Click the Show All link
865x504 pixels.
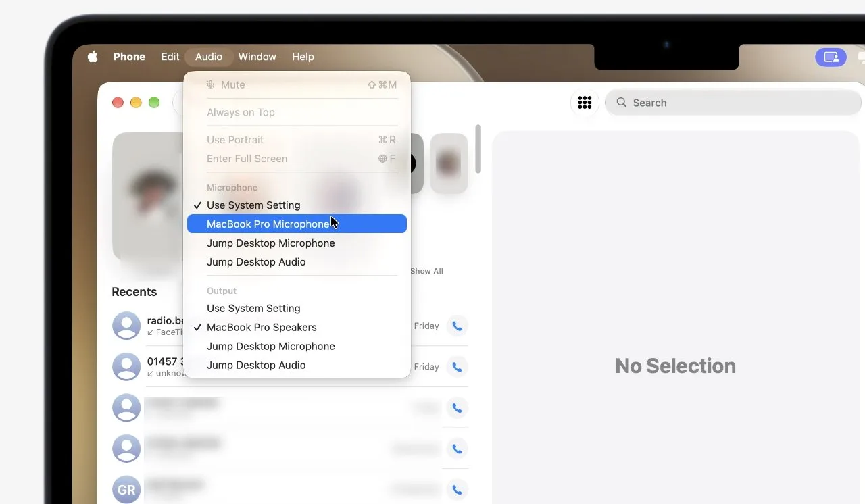click(x=426, y=271)
